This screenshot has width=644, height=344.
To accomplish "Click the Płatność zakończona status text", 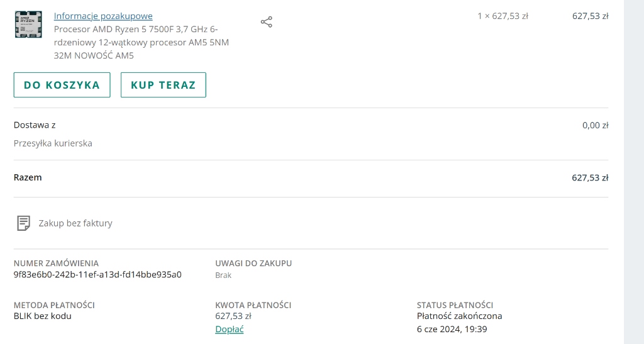I will click(459, 316).
